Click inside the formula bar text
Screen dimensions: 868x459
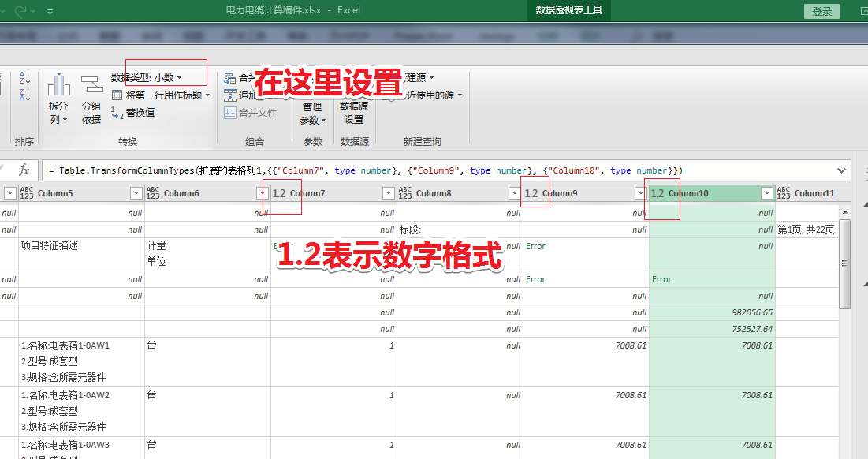coord(365,170)
